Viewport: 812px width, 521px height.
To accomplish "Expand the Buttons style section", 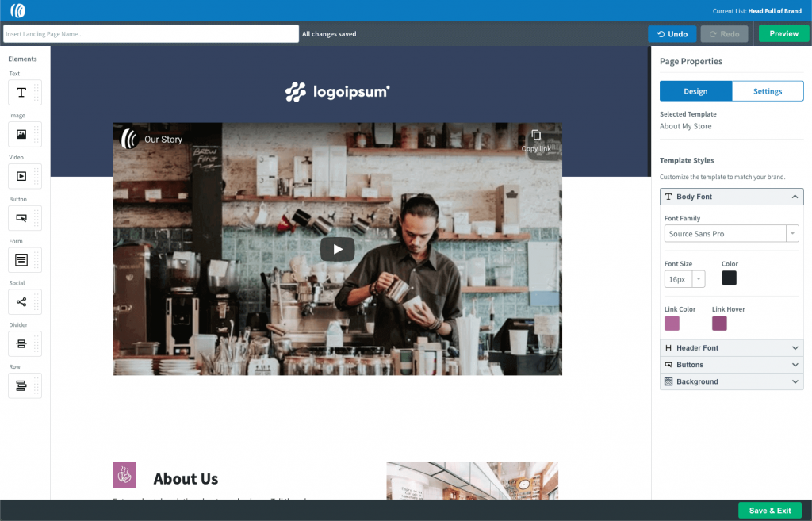I will click(731, 365).
